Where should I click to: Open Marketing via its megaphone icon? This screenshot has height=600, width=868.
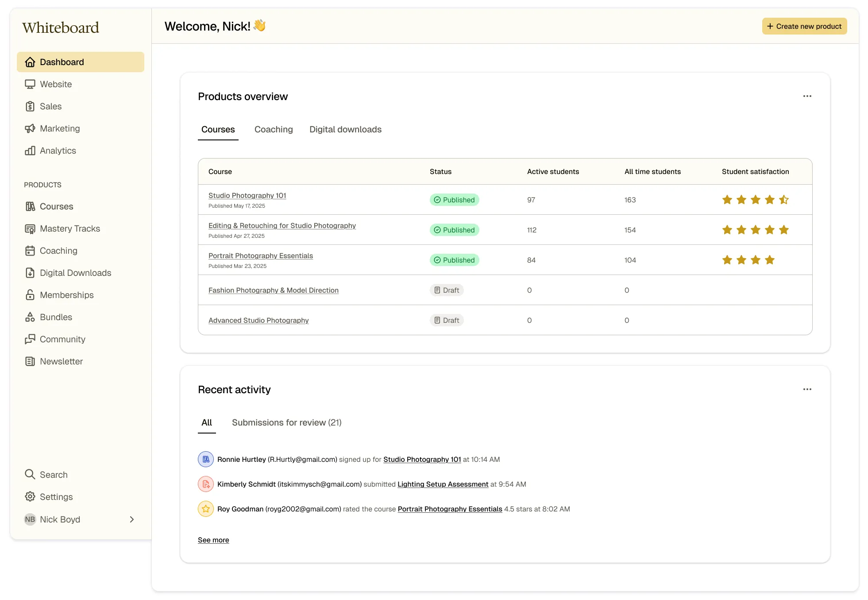pos(30,128)
